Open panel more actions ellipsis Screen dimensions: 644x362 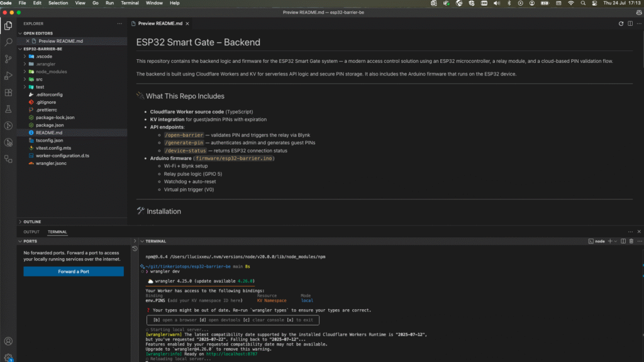630,232
